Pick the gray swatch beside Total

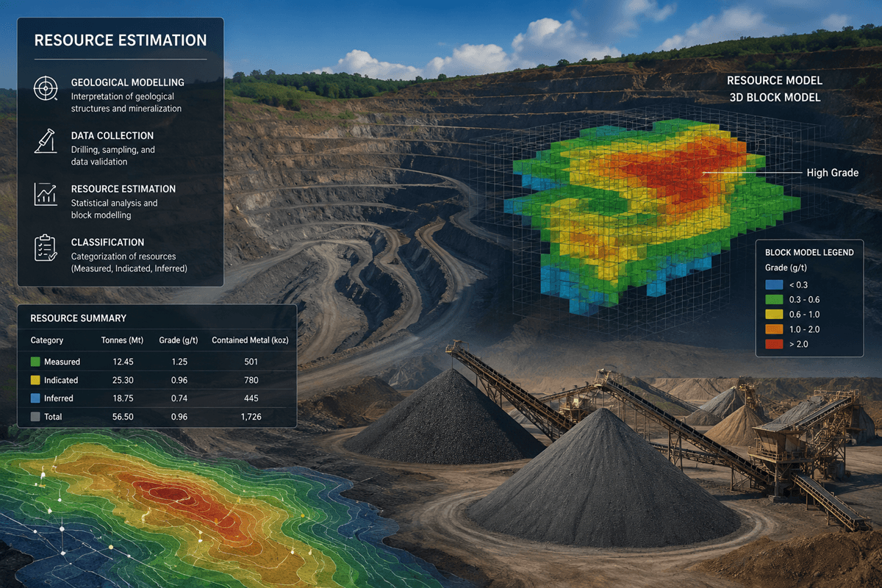[35, 417]
